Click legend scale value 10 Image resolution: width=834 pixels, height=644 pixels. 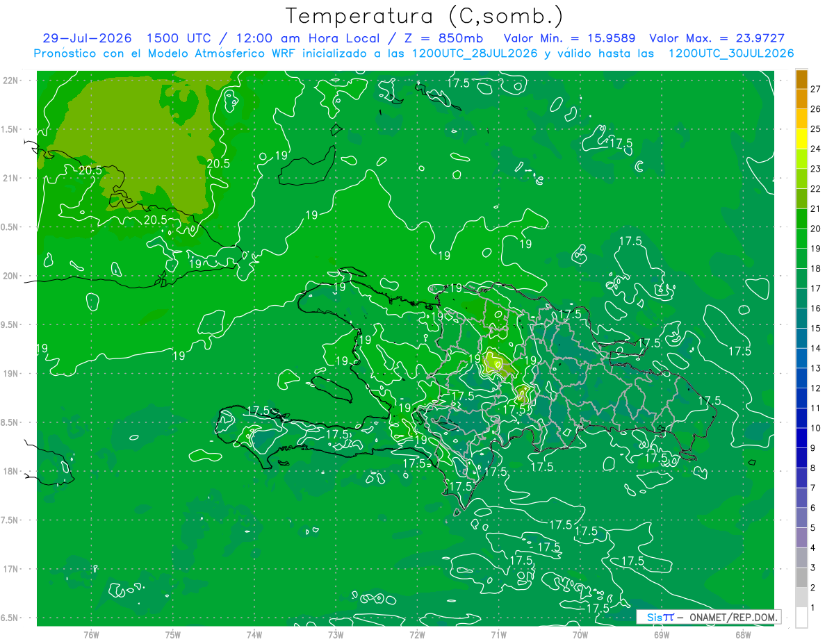coord(815,428)
